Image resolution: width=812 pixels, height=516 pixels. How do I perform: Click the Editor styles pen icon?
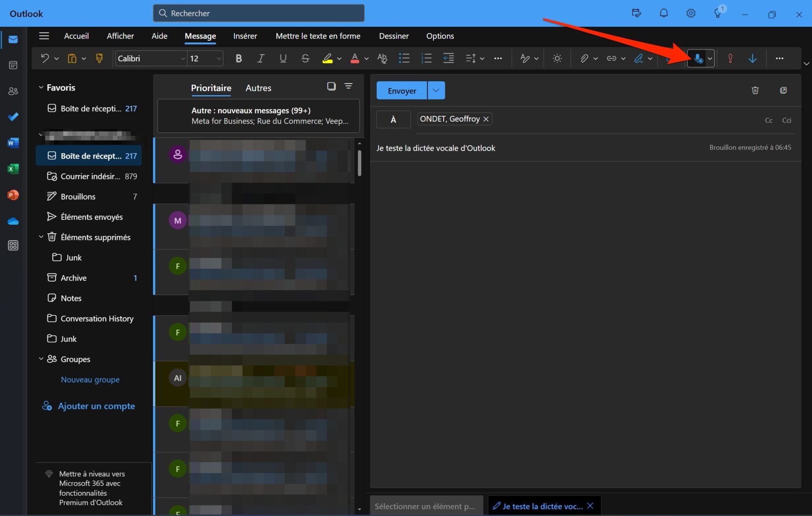525,58
